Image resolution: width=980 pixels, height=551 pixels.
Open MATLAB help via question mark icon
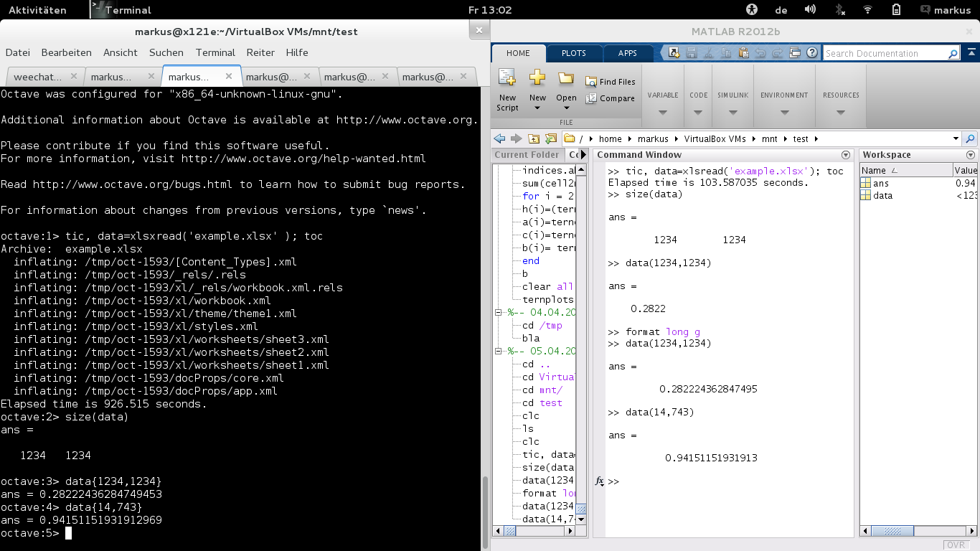[x=811, y=52]
